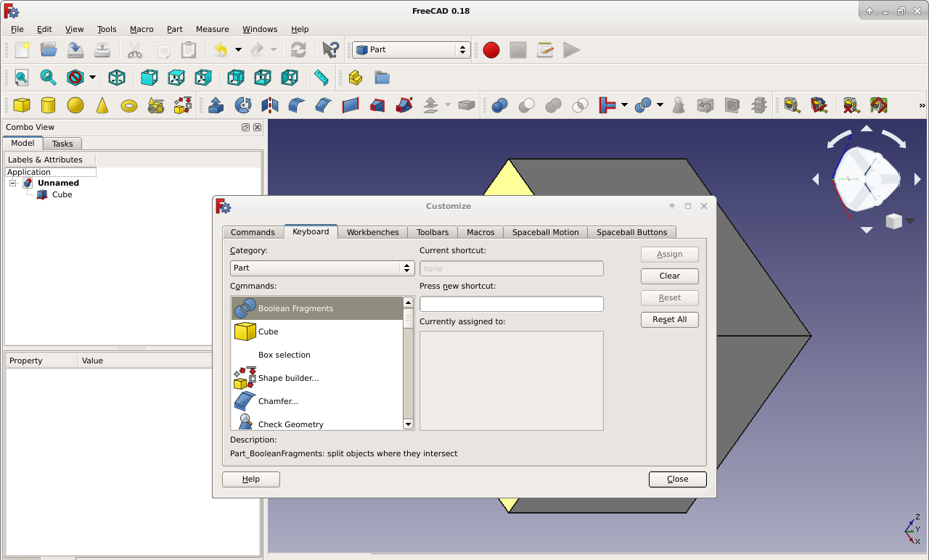Open the Tasks tab in Combo View
929x560 pixels.
click(62, 144)
